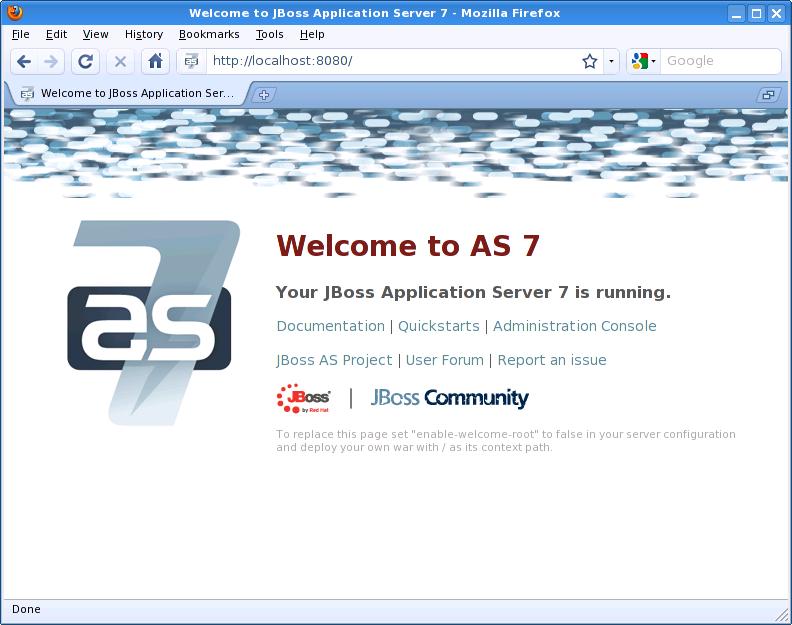Click the Google search input field
Viewport: 792px width, 625px height.
(720, 61)
